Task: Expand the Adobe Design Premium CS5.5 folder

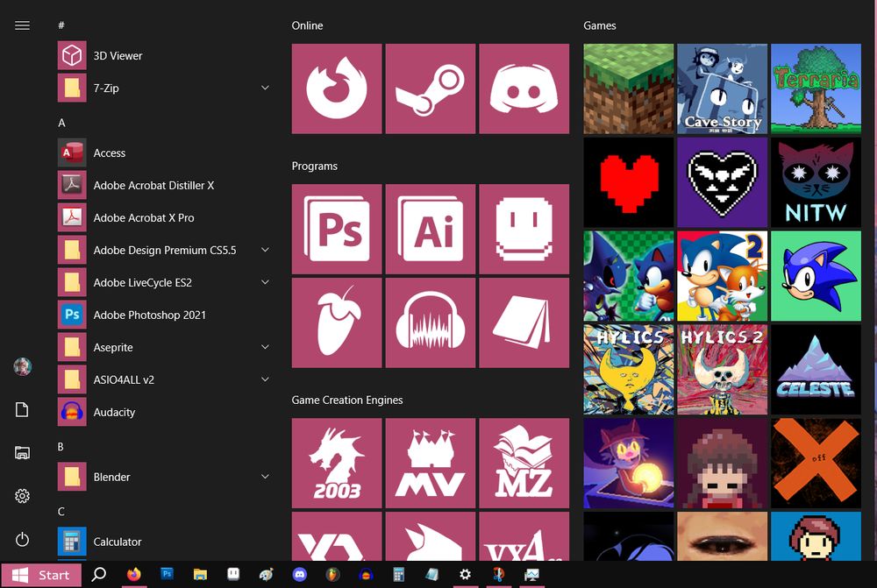Action: click(265, 250)
